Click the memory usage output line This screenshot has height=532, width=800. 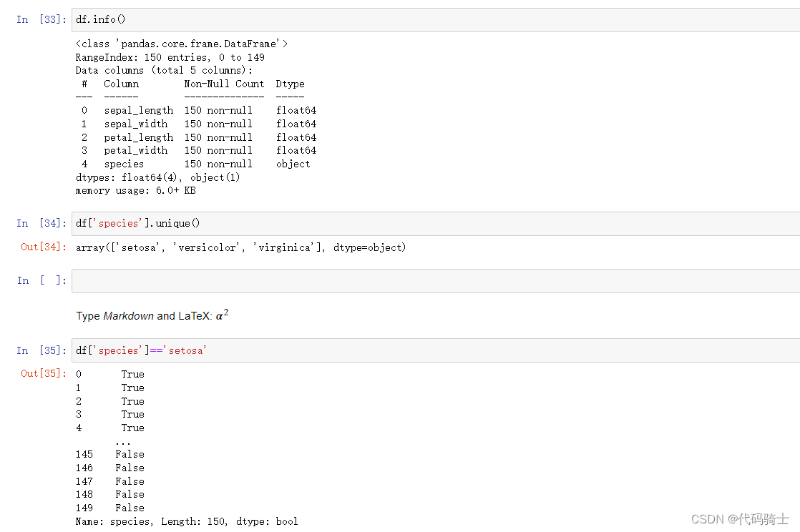[x=136, y=190]
